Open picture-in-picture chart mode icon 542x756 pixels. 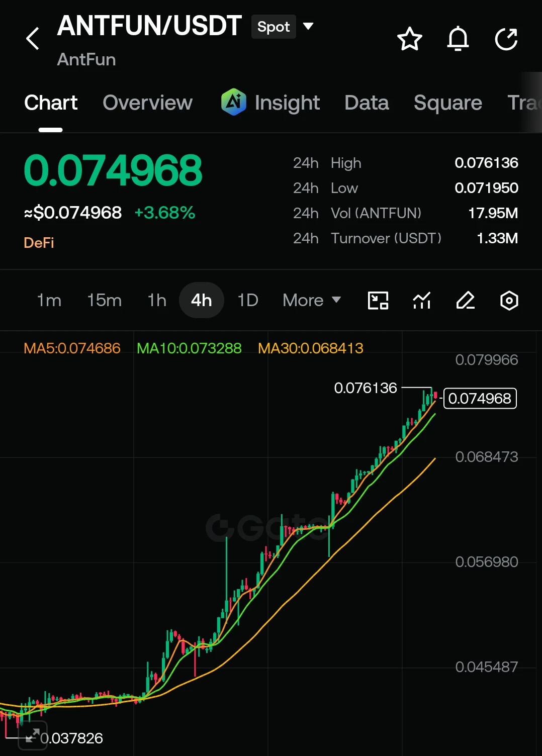click(378, 301)
